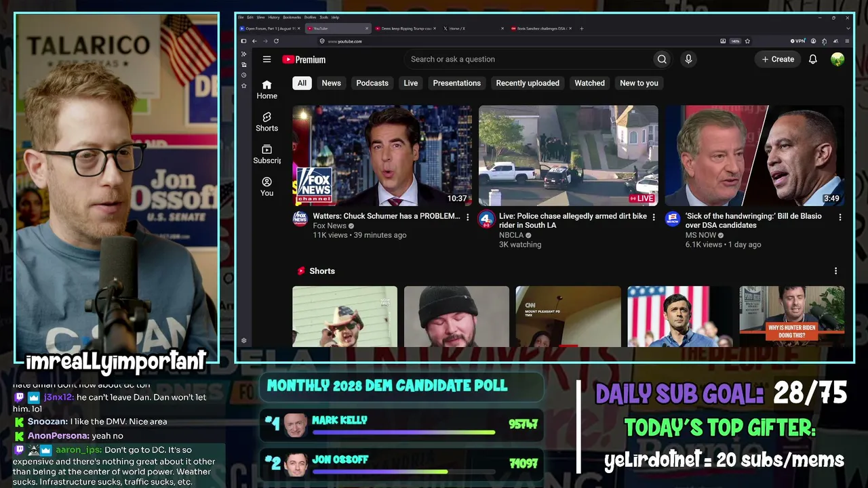Click the magnifying glass search button
Screen dimensions: 868x488
662,60
